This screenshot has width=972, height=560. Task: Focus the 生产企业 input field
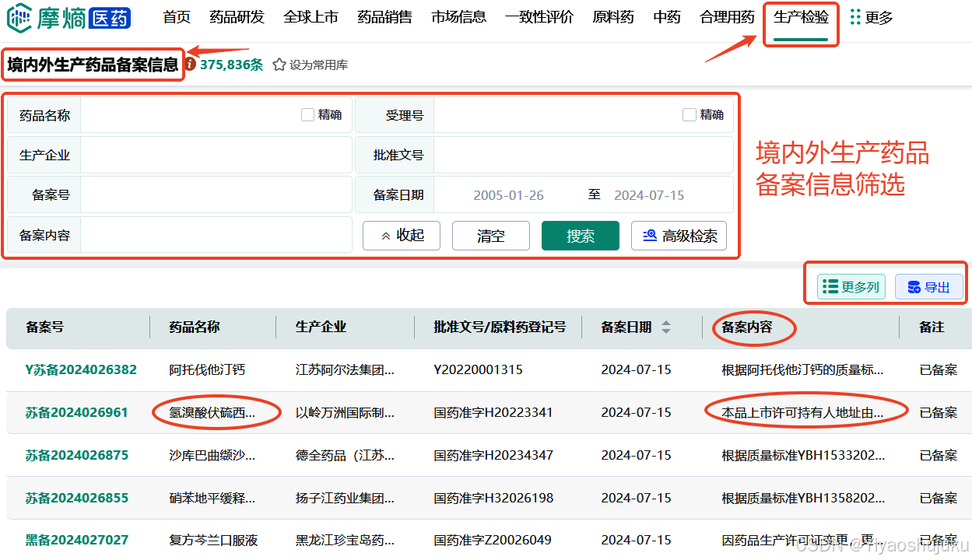[216, 155]
